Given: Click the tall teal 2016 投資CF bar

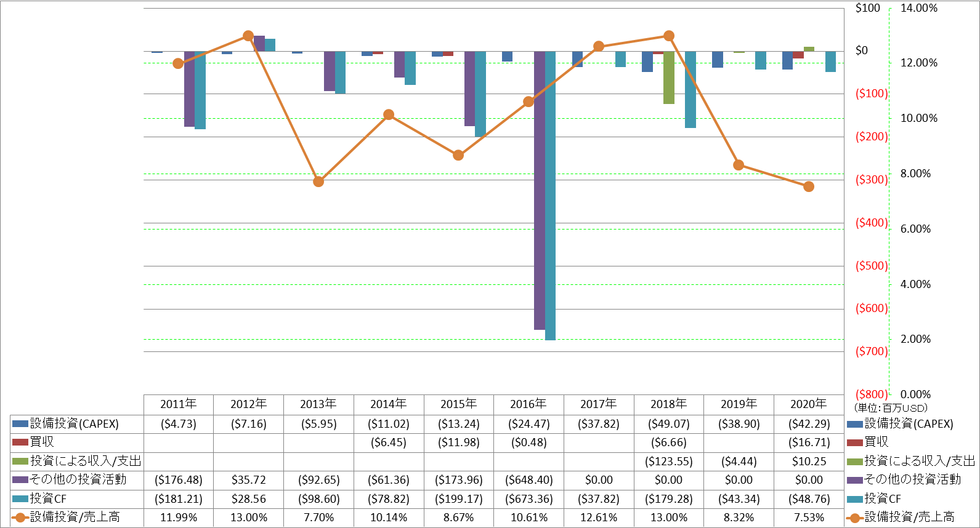Looking at the screenshot, I should pyautogui.click(x=550, y=196).
